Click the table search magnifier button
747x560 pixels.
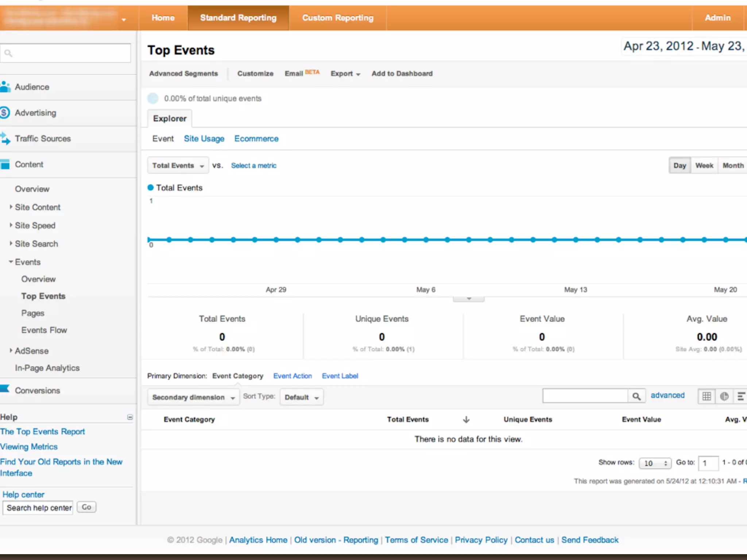point(636,396)
